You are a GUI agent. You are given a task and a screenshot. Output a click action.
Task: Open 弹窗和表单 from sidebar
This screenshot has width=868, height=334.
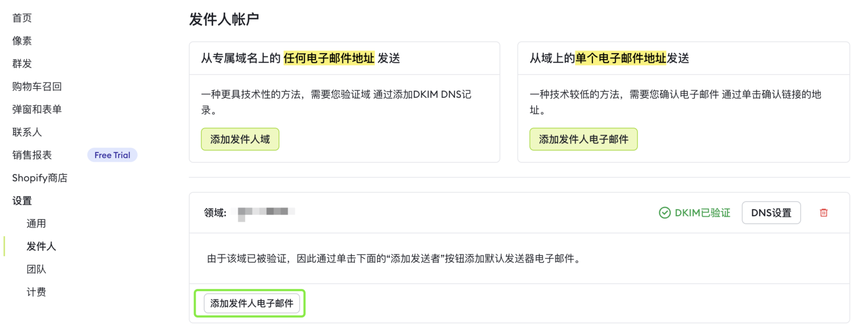37,109
